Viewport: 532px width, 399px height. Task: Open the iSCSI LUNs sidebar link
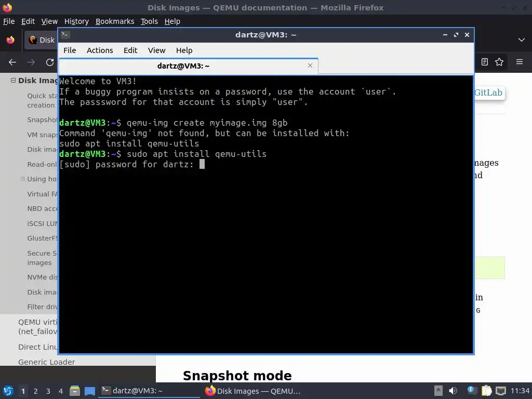pos(42,223)
